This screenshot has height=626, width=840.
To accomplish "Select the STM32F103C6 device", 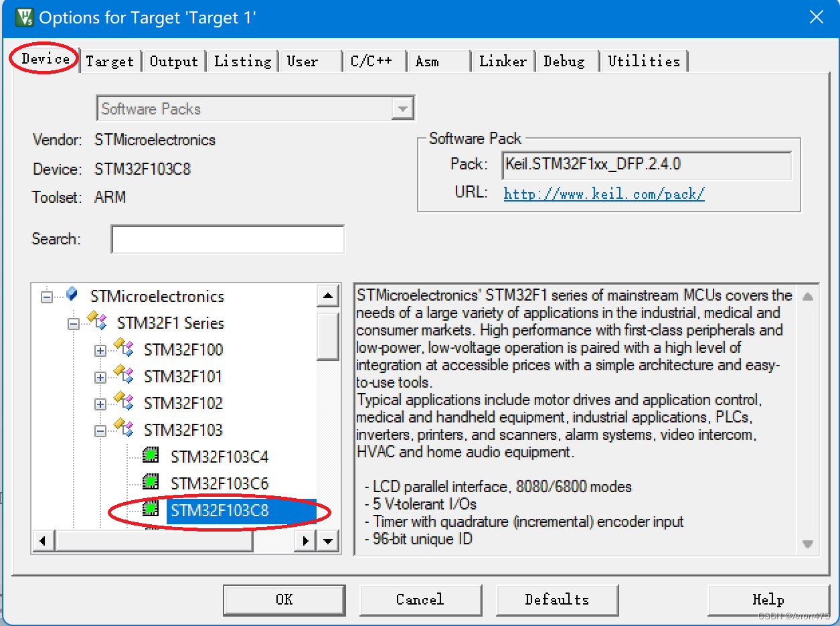I will tap(220, 484).
